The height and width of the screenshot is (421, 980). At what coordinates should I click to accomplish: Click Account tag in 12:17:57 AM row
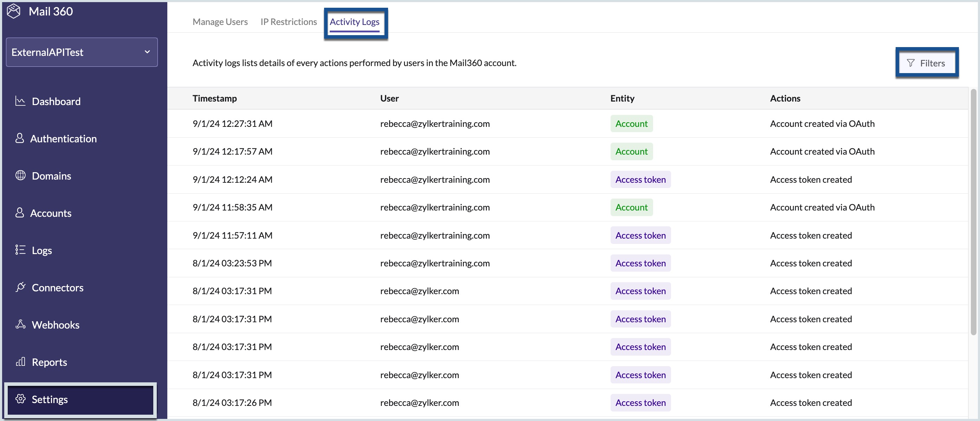632,151
